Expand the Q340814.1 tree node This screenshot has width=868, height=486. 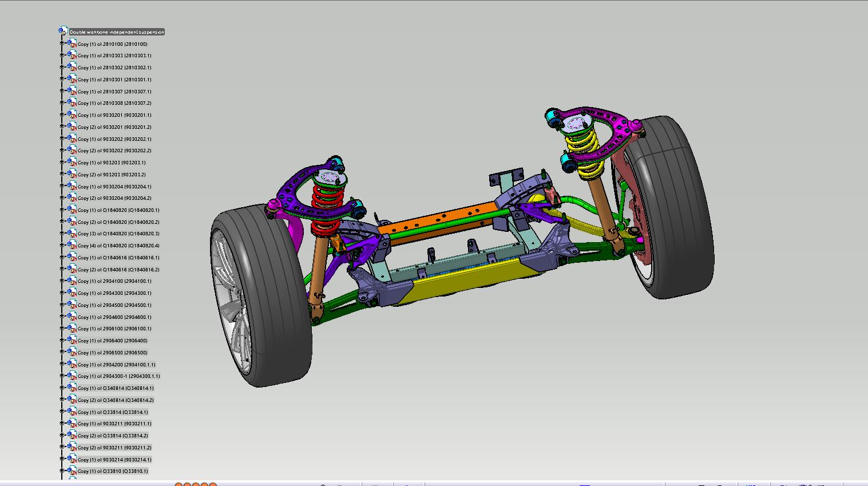(62, 388)
